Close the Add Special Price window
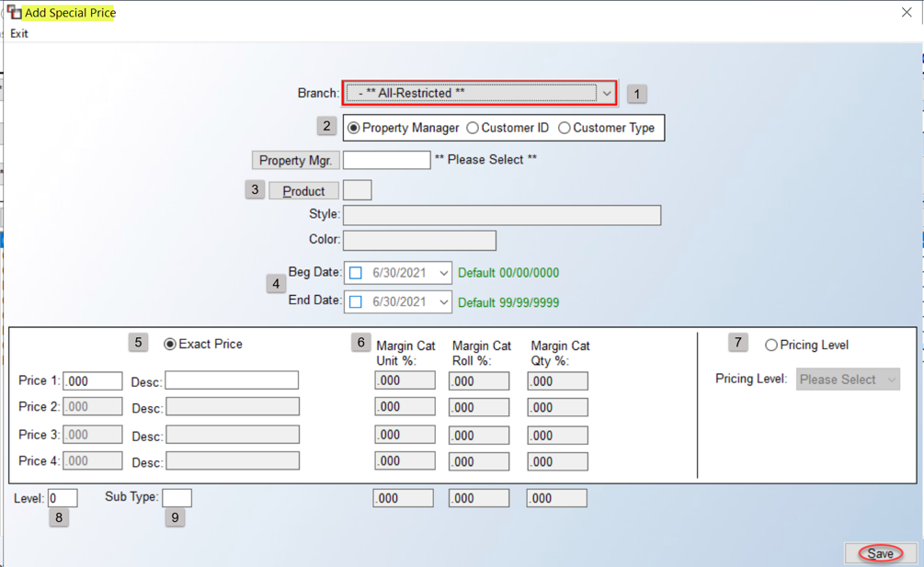The image size is (924, 567). coord(907,12)
